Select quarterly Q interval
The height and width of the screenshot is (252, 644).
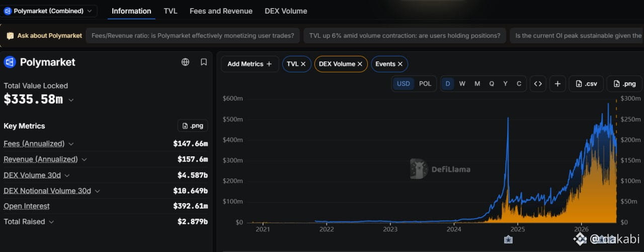pyautogui.click(x=492, y=83)
